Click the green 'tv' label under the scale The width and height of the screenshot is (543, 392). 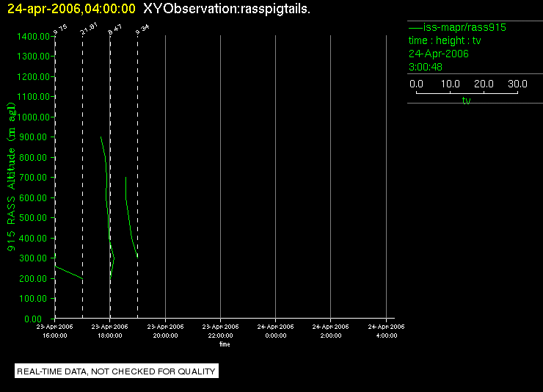pos(466,101)
